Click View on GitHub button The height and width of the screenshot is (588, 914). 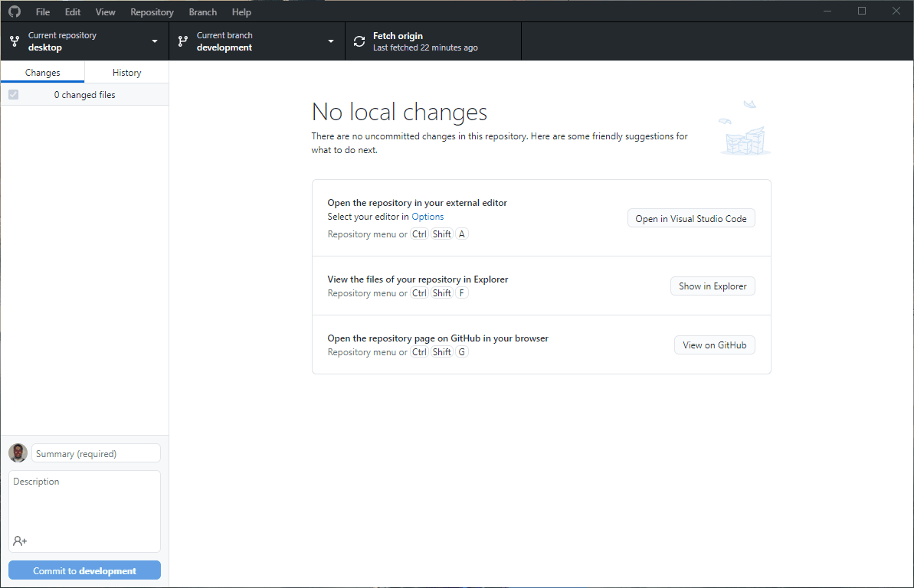click(x=714, y=345)
